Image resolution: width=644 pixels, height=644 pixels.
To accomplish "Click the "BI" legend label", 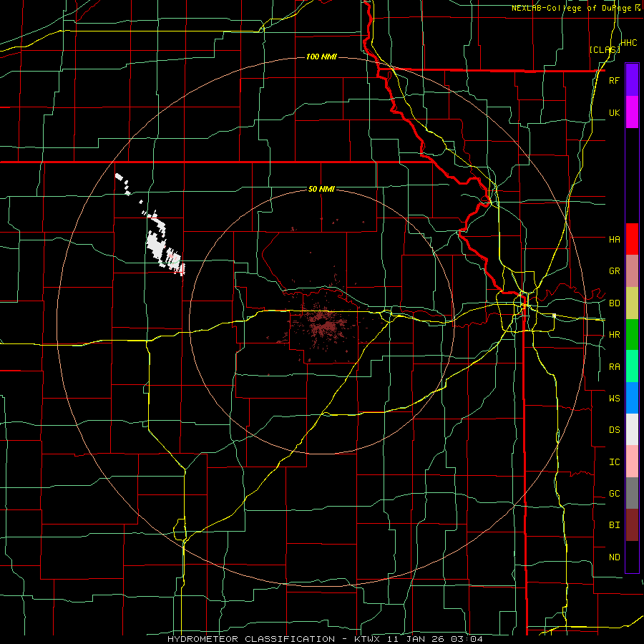I will coord(614,525).
